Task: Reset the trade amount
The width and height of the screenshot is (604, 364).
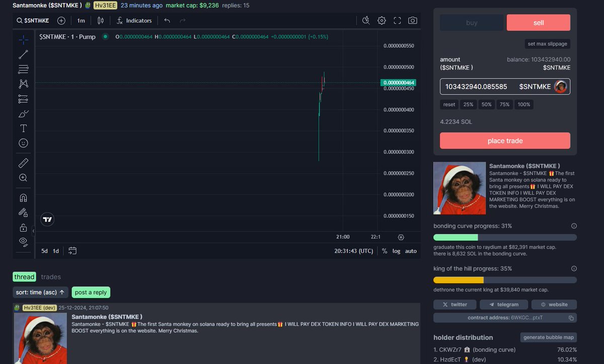Action: click(449, 105)
